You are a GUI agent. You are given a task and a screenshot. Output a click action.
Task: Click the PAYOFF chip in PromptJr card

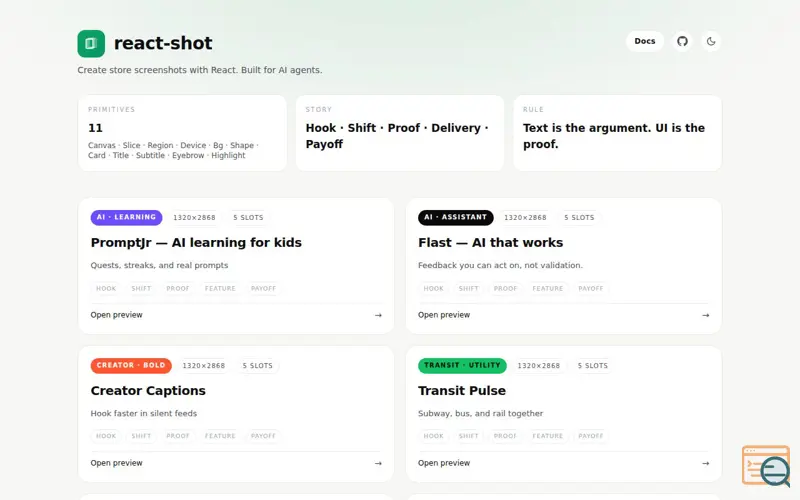(x=263, y=288)
